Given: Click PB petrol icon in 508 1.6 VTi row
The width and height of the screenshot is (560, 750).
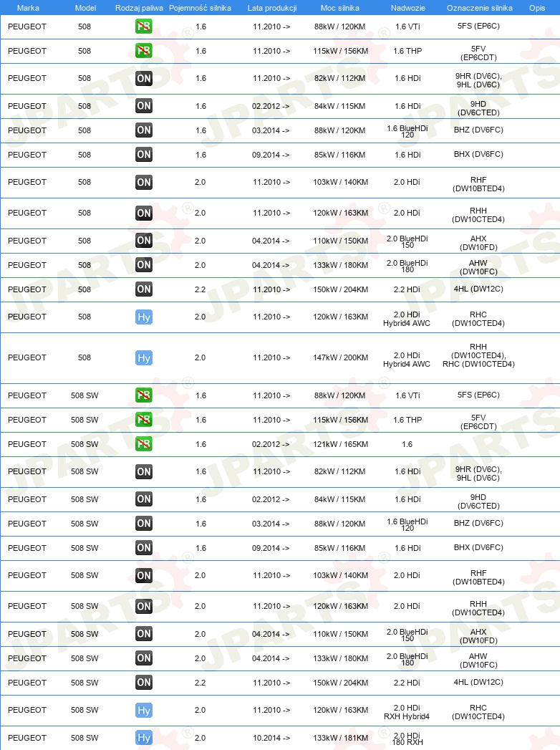Looking at the screenshot, I should (x=144, y=27).
